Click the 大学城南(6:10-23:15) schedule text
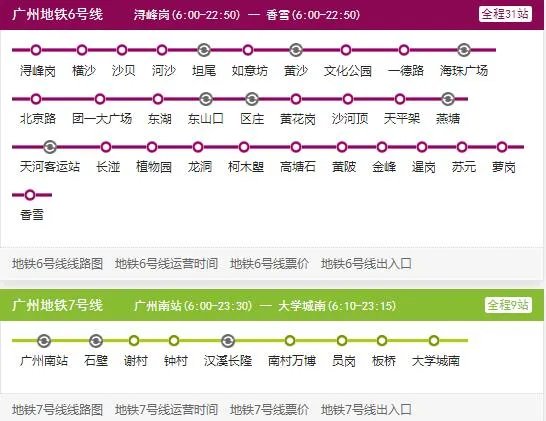 (337, 306)
